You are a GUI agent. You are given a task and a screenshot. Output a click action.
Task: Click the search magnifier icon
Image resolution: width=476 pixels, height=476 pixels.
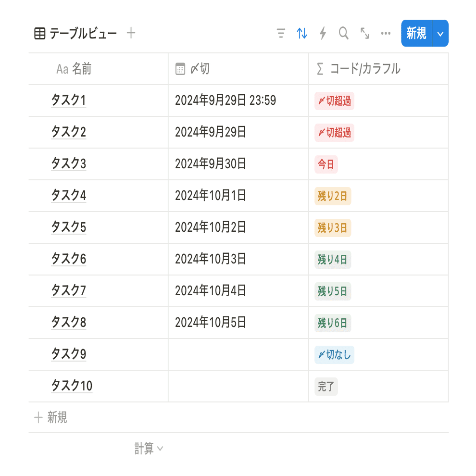344,33
